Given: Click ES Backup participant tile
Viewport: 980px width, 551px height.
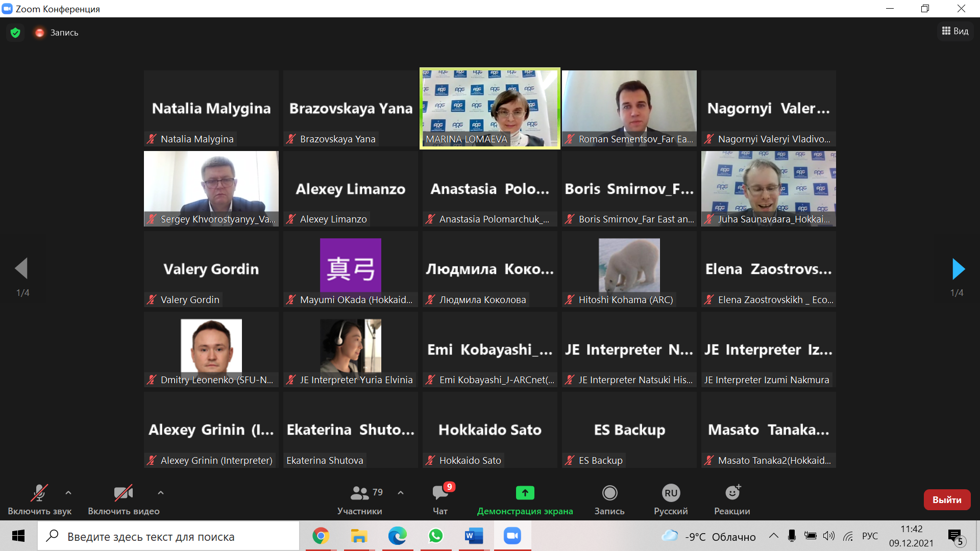Looking at the screenshot, I should tap(629, 430).
